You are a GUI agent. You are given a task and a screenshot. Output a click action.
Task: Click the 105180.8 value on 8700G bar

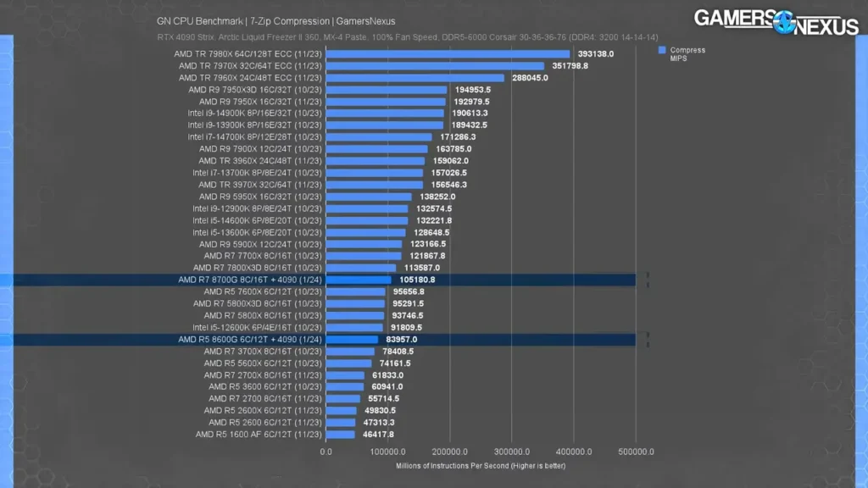point(416,280)
